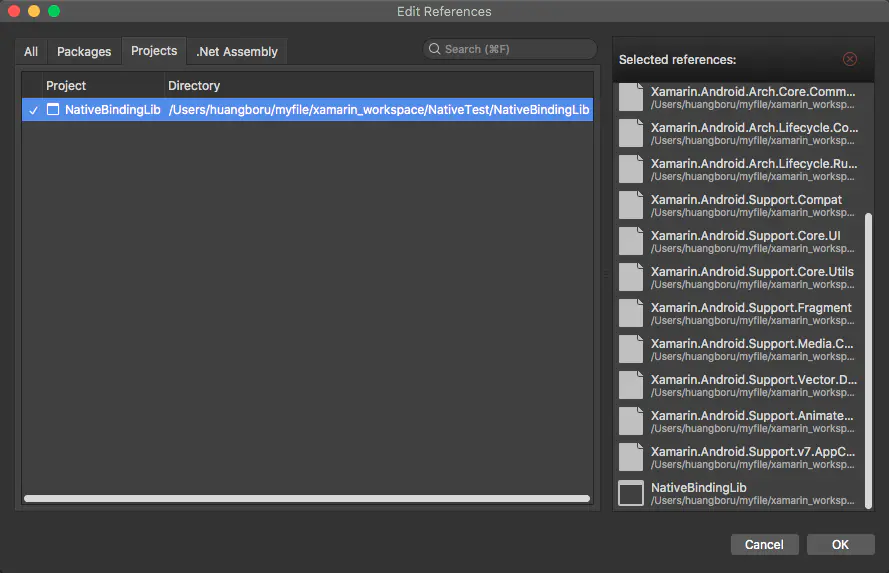Select Xamarin.Android.Support.Media.C... reference name
Screen dimensions: 889x573
pos(752,343)
